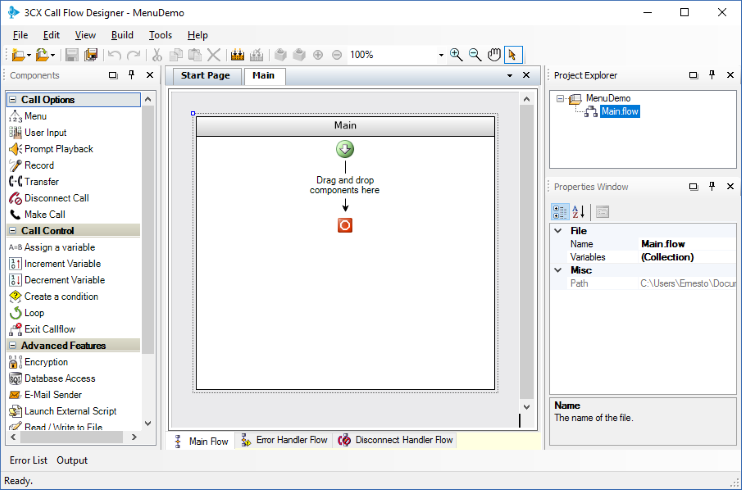Collapse the Call Options section
The width and height of the screenshot is (742, 490).
[x=13, y=99]
